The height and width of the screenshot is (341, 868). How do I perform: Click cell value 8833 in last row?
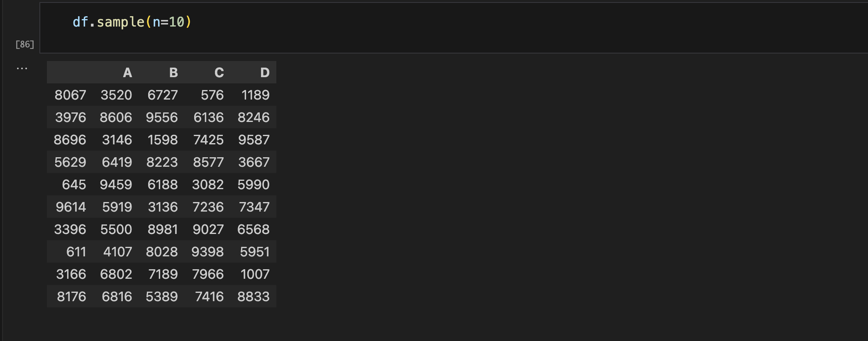pyautogui.click(x=254, y=297)
